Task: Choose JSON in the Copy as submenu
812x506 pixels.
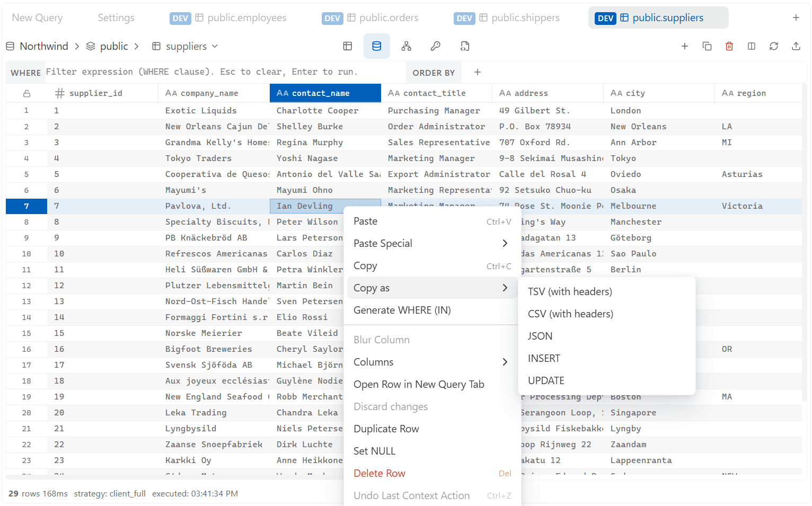Action: tap(606, 336)
